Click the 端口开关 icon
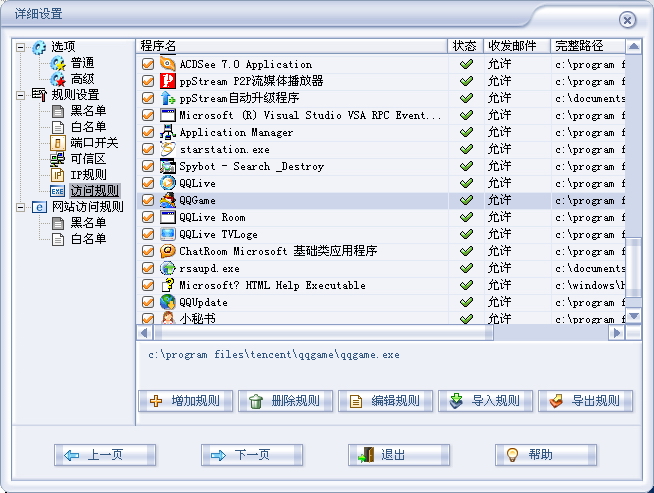Screen dimensions: 654x493 (x=58, y=143)
